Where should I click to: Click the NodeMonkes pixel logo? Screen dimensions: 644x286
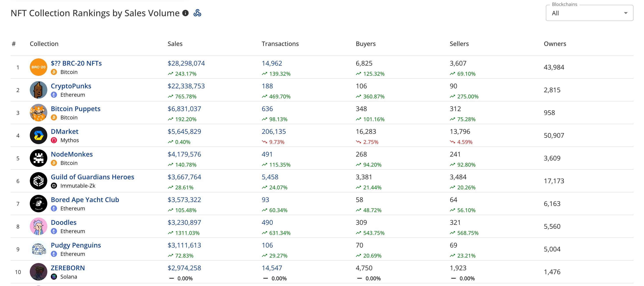(x=39, y=158)
